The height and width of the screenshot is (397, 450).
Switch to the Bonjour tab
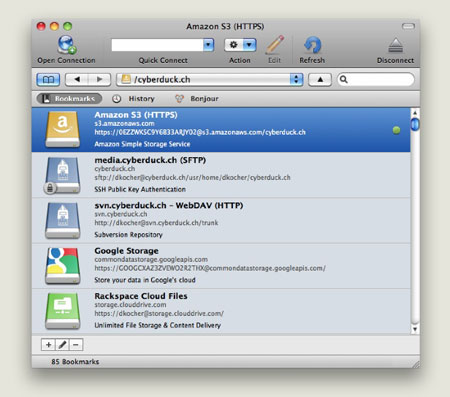[197, 99]
